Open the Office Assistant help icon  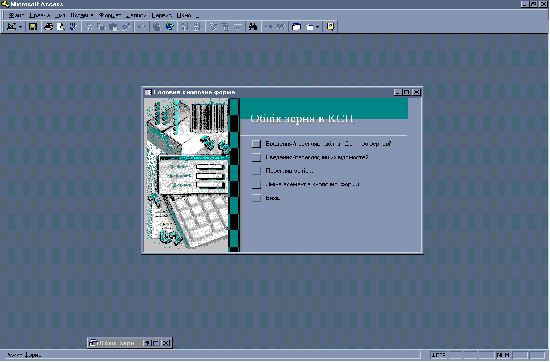click(330, 27)
